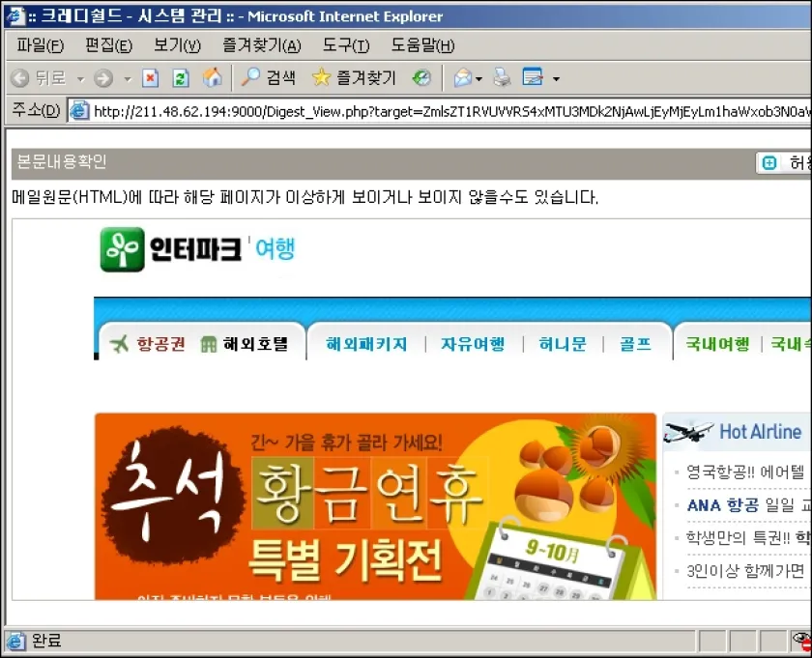
Task: Click the 허니문 navigation link
Action: pos(563,344)
